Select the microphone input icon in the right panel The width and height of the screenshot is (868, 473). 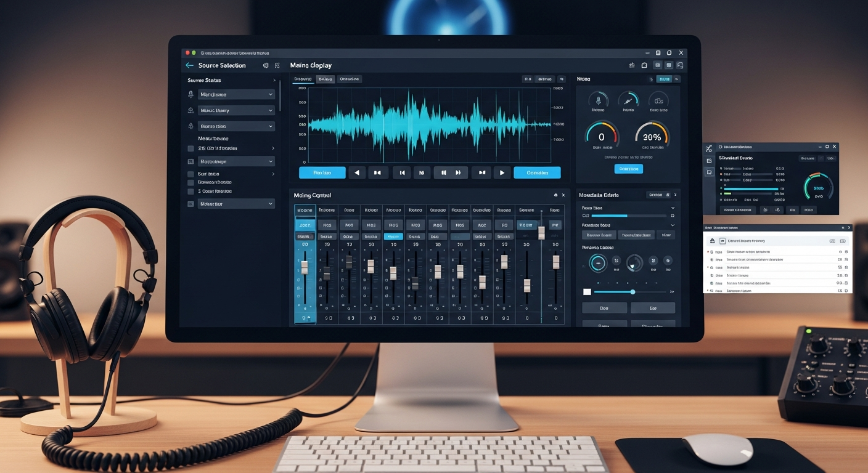point(599,100)
